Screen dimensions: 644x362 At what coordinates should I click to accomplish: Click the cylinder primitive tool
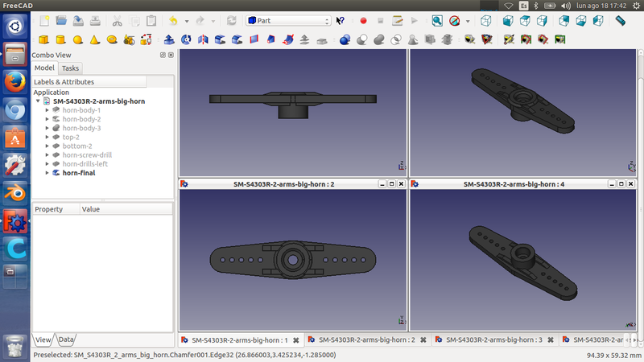click(x=60, y=39)
